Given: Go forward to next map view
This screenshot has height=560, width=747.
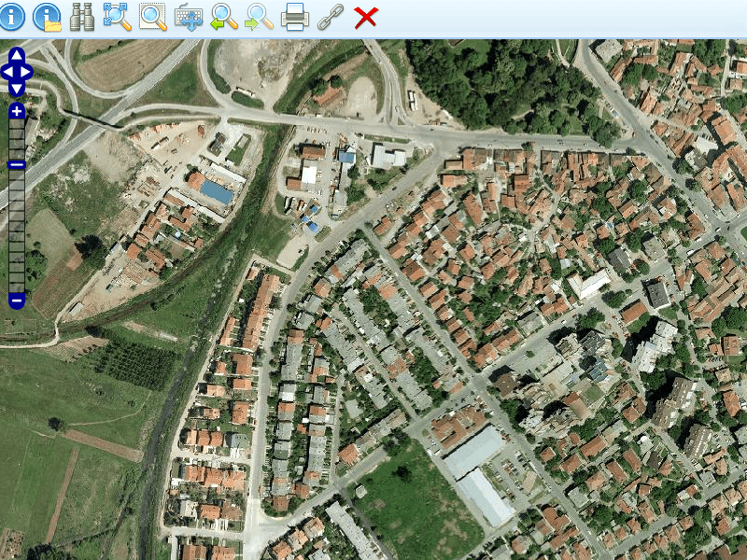Looking at the screenshot, I should click(x=260, y=17).
